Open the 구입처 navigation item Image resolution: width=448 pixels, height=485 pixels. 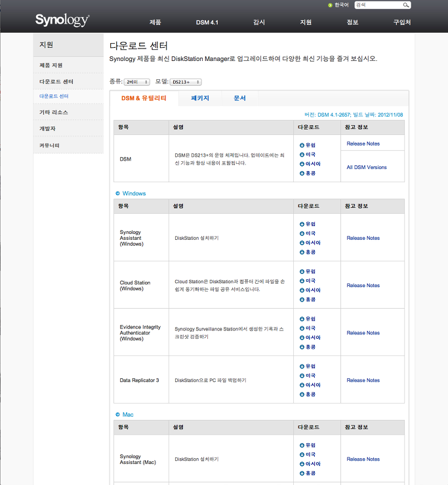(x=402, y=22)
